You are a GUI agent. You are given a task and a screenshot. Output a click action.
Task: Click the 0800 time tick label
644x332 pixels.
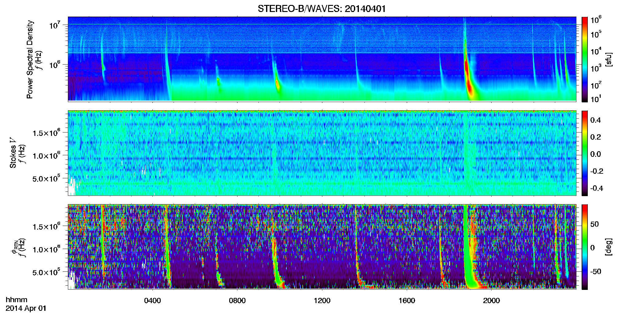pos(237,301)
